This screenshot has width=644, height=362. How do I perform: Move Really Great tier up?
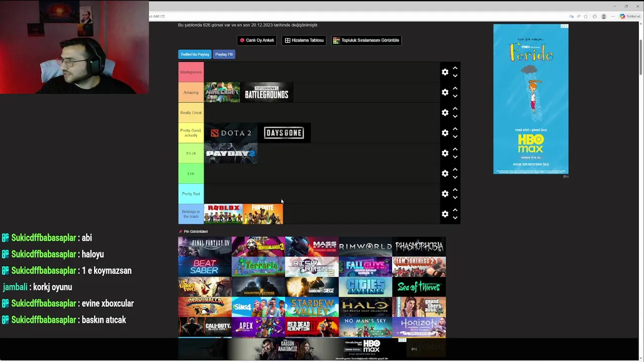pos(455,109)
